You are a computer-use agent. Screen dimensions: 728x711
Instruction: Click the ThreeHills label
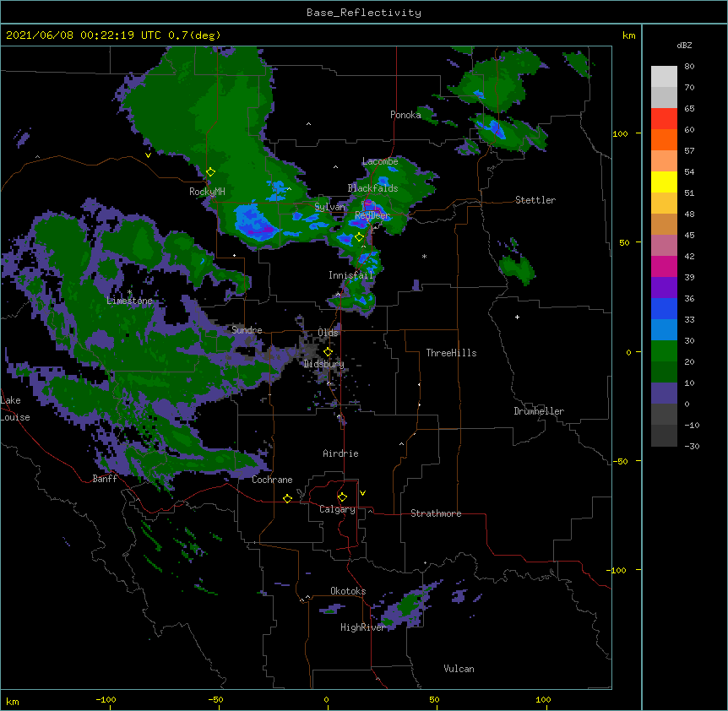(451, 353)
